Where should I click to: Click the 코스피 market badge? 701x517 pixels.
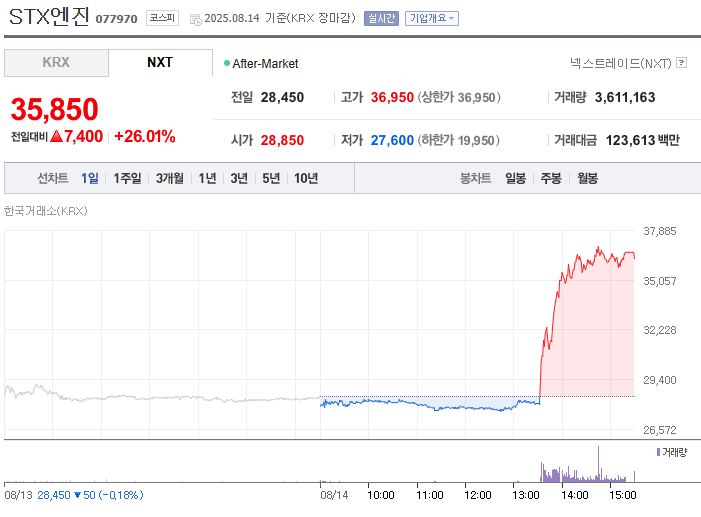tap(162, 18)
